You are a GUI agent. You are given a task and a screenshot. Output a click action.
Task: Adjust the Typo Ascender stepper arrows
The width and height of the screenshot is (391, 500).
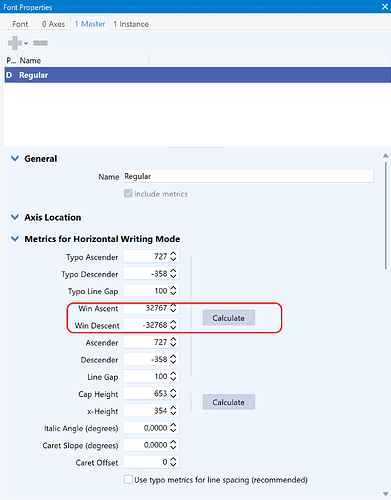click(x=173, y=256)
